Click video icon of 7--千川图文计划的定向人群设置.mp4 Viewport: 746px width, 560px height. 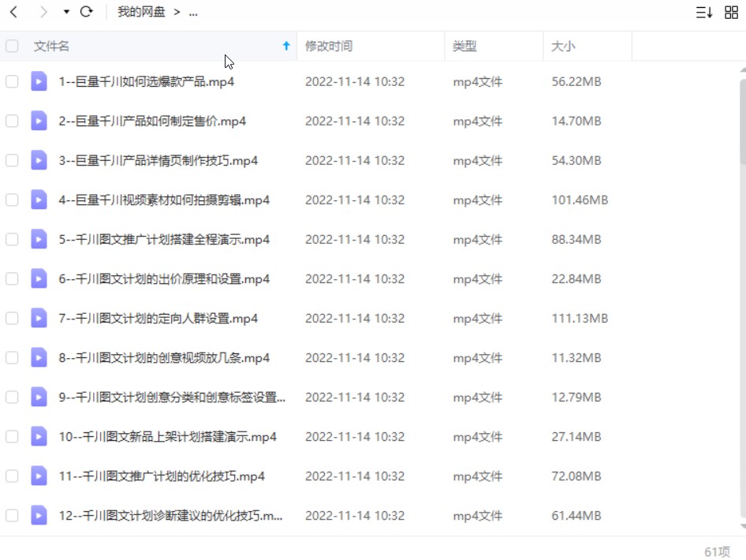(39, 319)
